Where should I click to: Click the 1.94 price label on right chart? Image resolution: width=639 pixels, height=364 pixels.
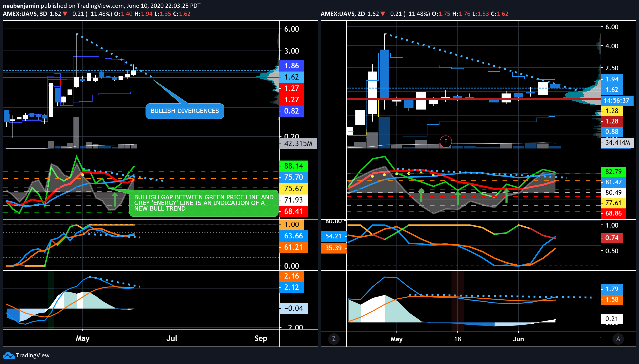coord(612,79)
